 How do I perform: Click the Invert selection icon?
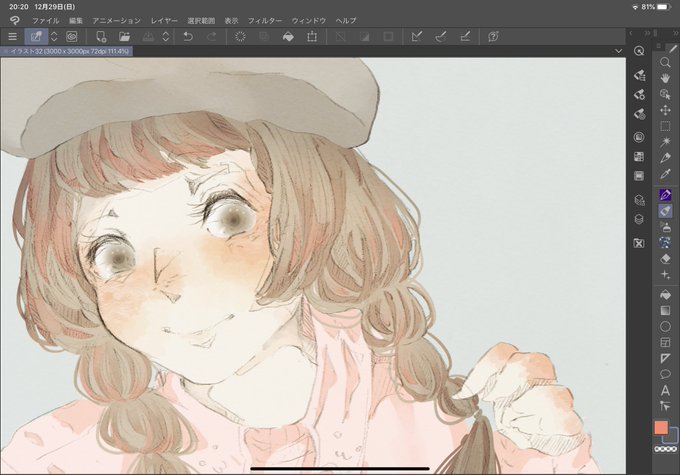(x=364, y=37)
